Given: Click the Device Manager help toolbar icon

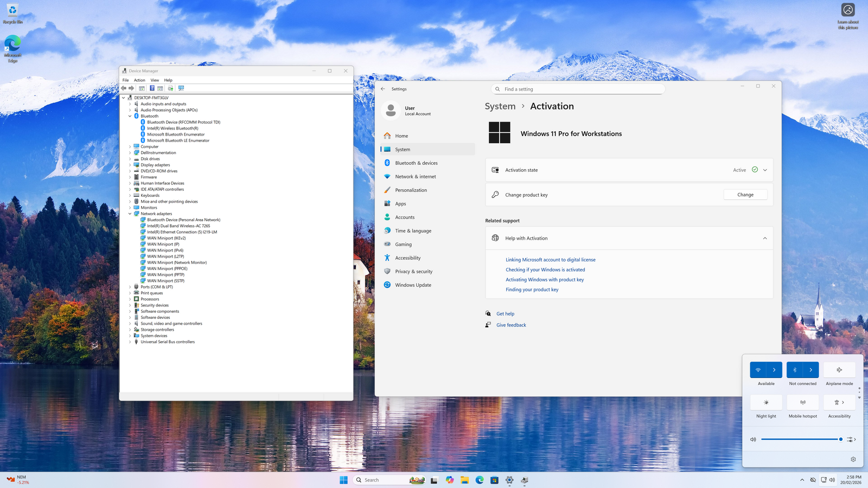Looking at the screenshot, I should coord(152,88).
